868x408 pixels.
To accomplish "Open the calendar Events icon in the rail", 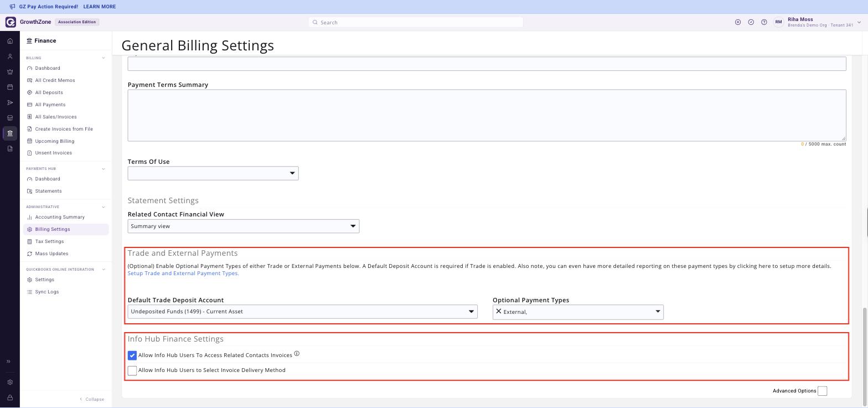I will [10, 87].
